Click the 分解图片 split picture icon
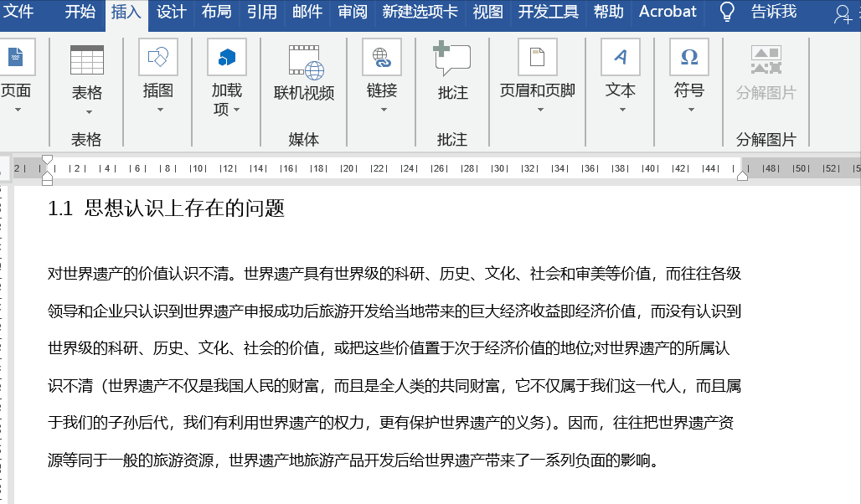The image size is (861, 504). [x=766, y=59]
